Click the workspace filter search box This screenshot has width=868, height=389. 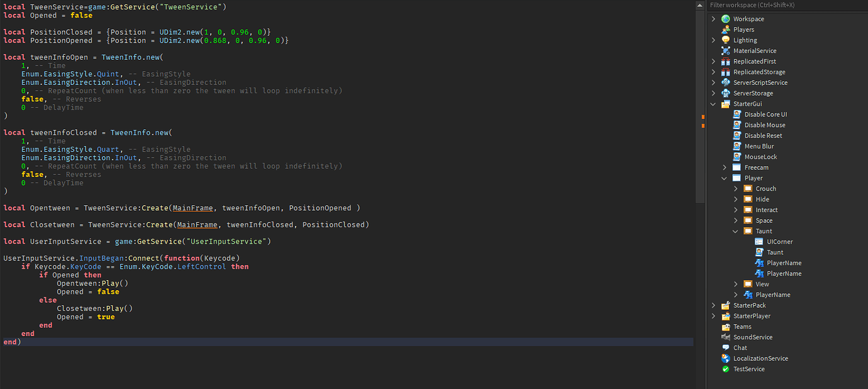click(786, 5)
